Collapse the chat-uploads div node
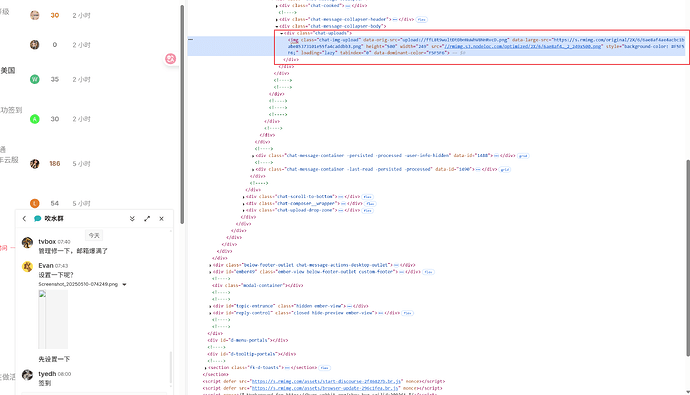 [x=282, y=33]
